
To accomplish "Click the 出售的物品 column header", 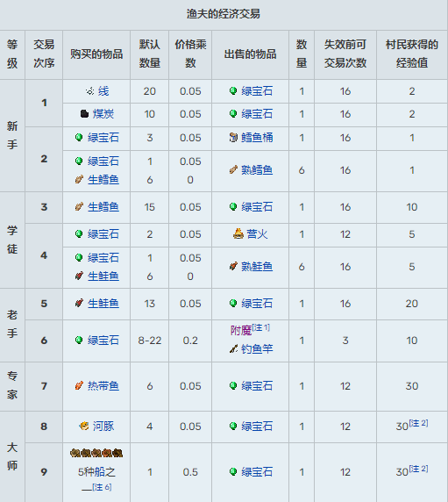I will click(250, 54).
